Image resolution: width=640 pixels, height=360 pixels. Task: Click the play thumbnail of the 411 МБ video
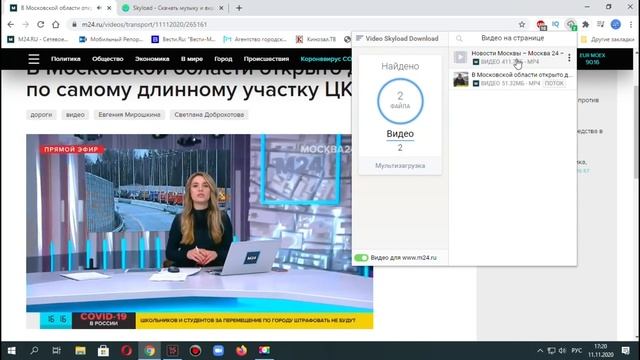pos(460,57)
